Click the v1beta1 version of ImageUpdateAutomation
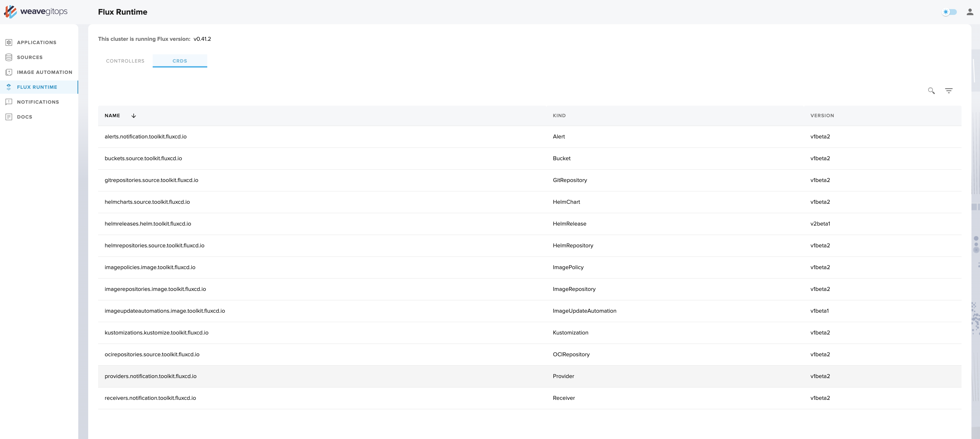This screenshot has width=980, height=439. coord(819,311)
